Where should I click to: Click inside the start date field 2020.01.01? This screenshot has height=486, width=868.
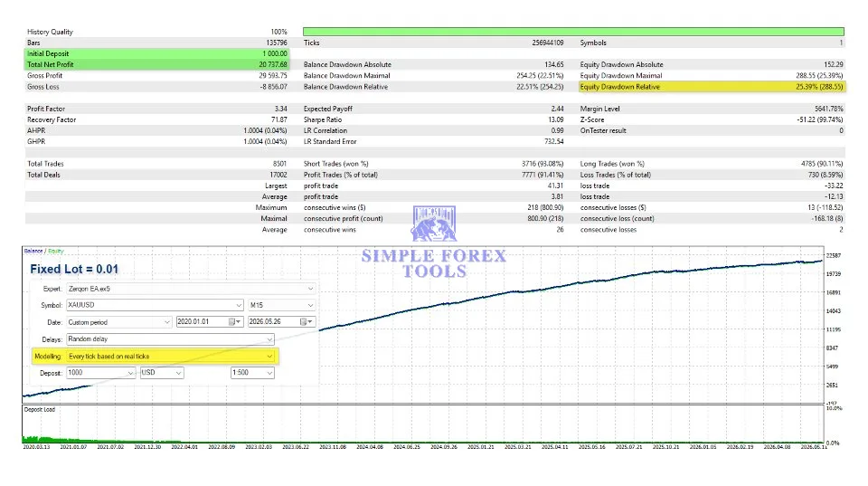pos(202,321)
